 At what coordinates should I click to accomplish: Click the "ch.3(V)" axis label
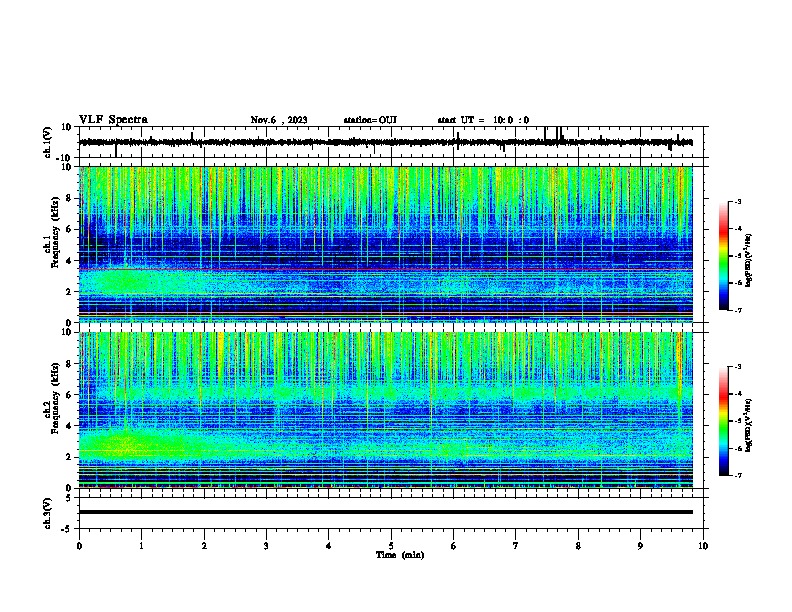[x=47, y=513]
